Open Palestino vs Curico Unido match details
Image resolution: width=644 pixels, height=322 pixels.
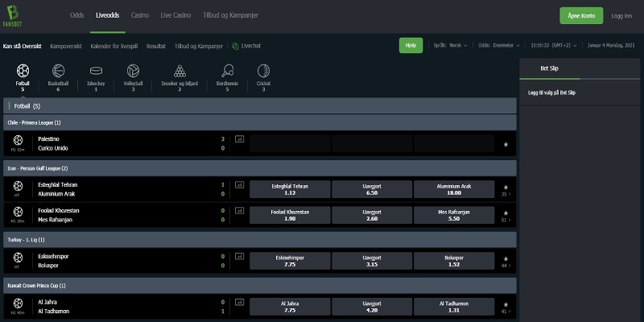(x=53, y=144)
